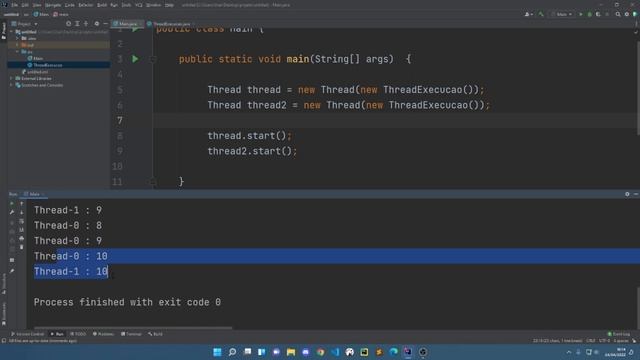Open Chrome from the taskbar
640x360 pixels.
click(x=320, y=352)
